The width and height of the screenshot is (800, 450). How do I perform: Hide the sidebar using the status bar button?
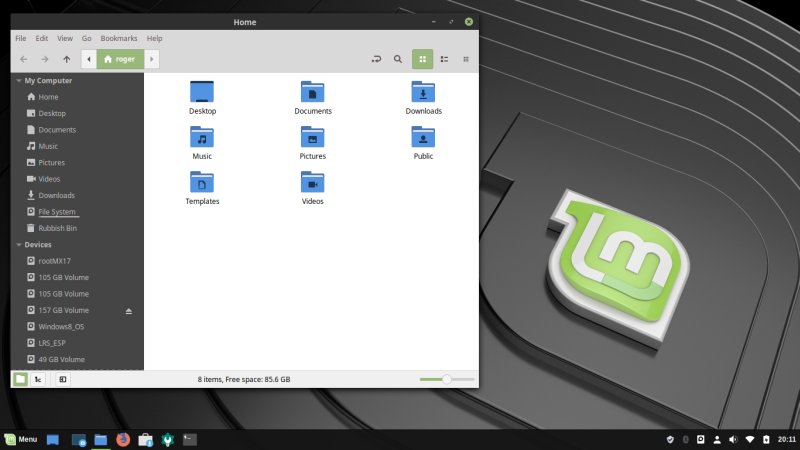62,379
